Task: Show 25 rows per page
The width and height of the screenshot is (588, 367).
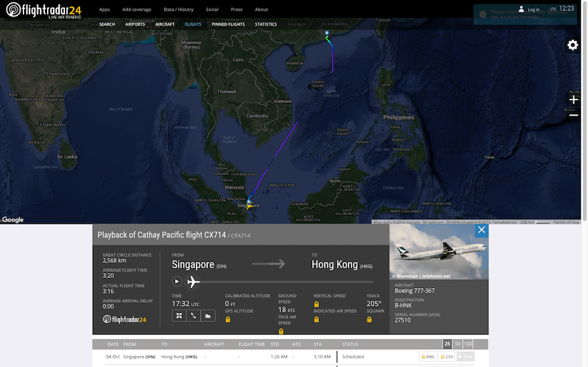Action: point(447,344)
